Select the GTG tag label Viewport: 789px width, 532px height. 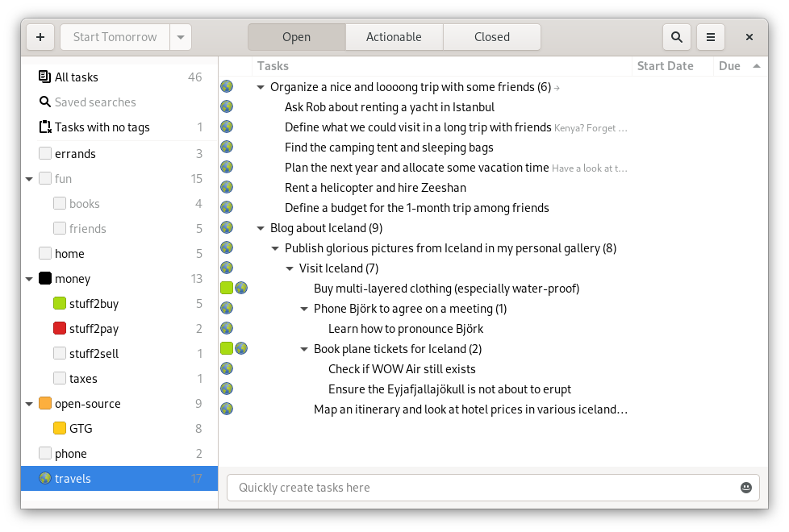[81, 428]
